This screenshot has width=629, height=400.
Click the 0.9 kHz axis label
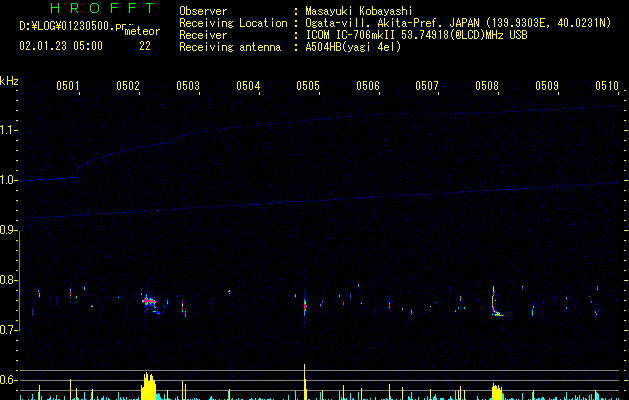pyautogui.click(x=8, y=230)
